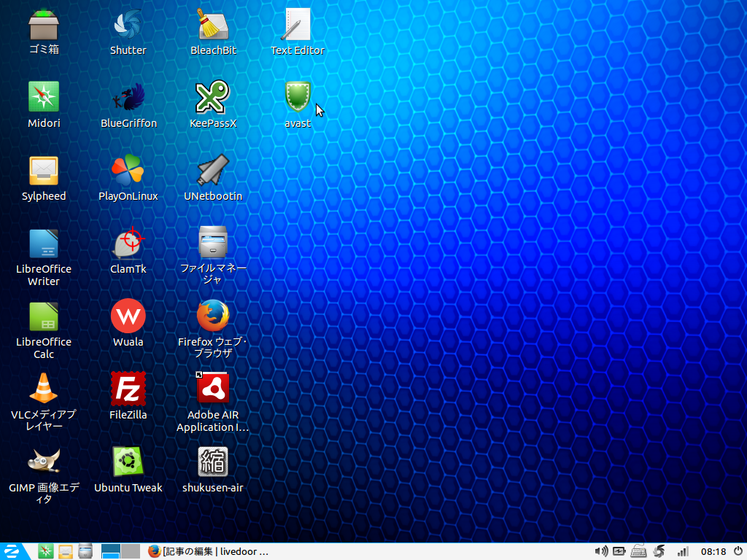Click the battery indicator in the system tray
747x560 pixels.
[x=619, y=551]
